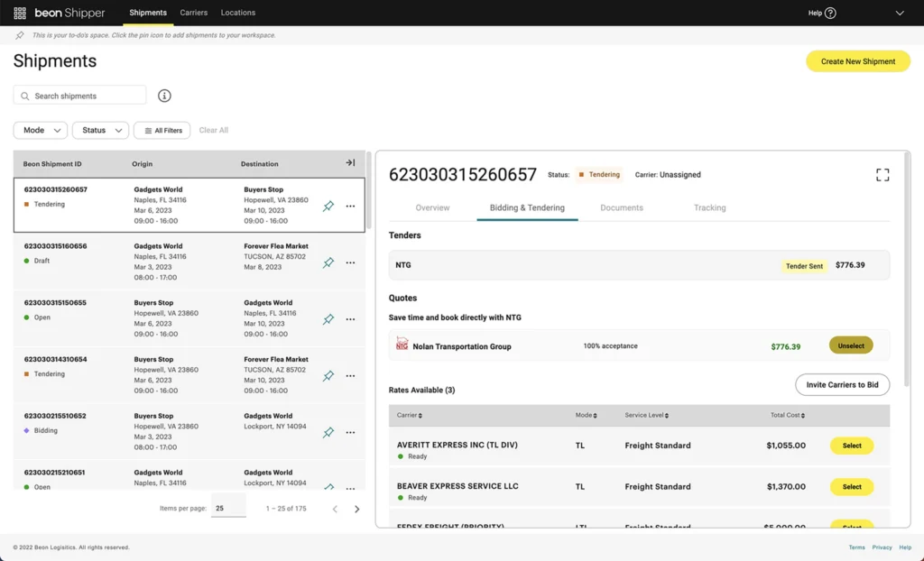
Task: Click the Tender Sent status badge
Action: coord(804,266)
